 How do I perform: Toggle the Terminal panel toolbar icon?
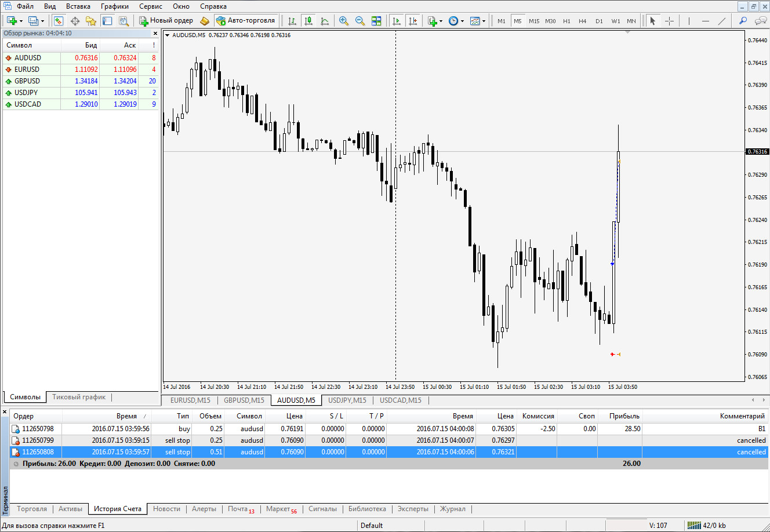pos(107,21)
